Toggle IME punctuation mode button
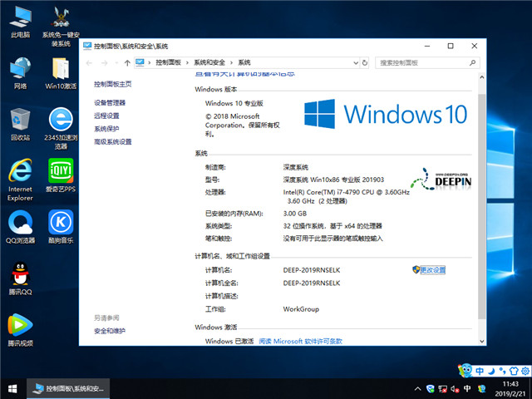Viewport: 532px width, 399px height. click(x=502, y=371)
